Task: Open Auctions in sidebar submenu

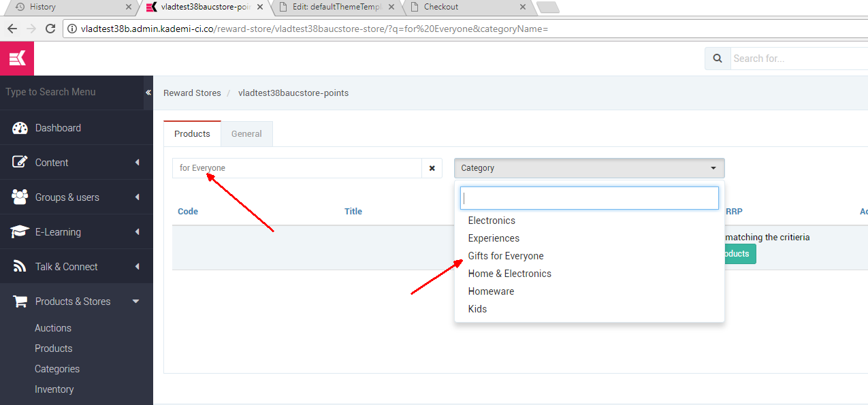Action: coord(53,328)
